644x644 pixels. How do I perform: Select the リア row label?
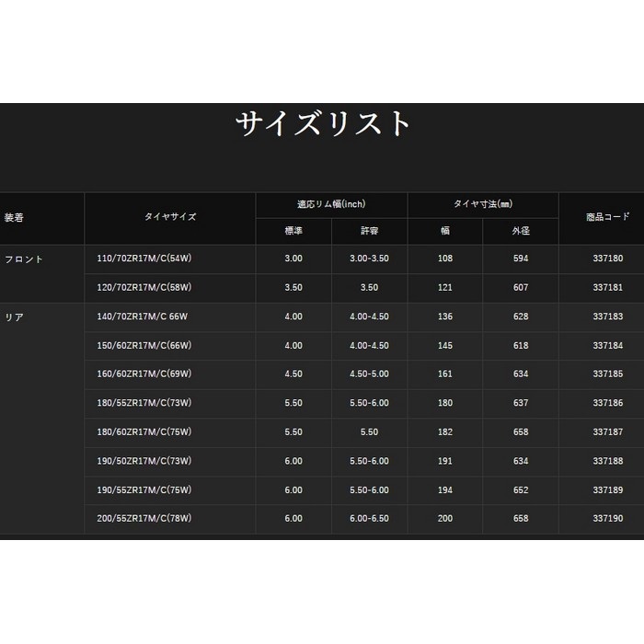[14, 317]
